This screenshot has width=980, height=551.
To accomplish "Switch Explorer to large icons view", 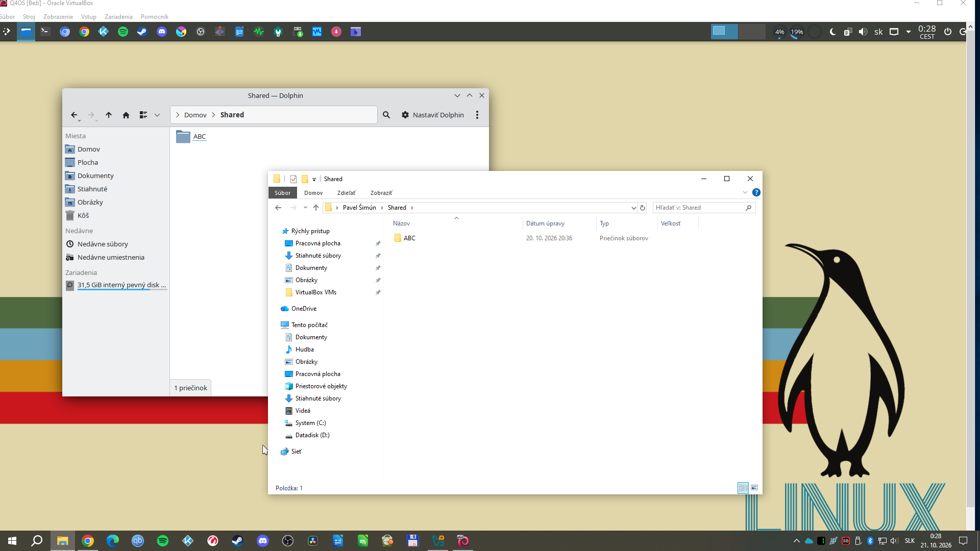I will [x=754, y=488].
